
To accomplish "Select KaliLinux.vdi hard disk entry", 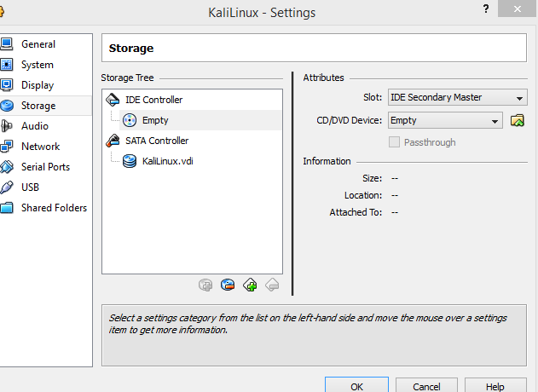I will [x=168, y=161].
